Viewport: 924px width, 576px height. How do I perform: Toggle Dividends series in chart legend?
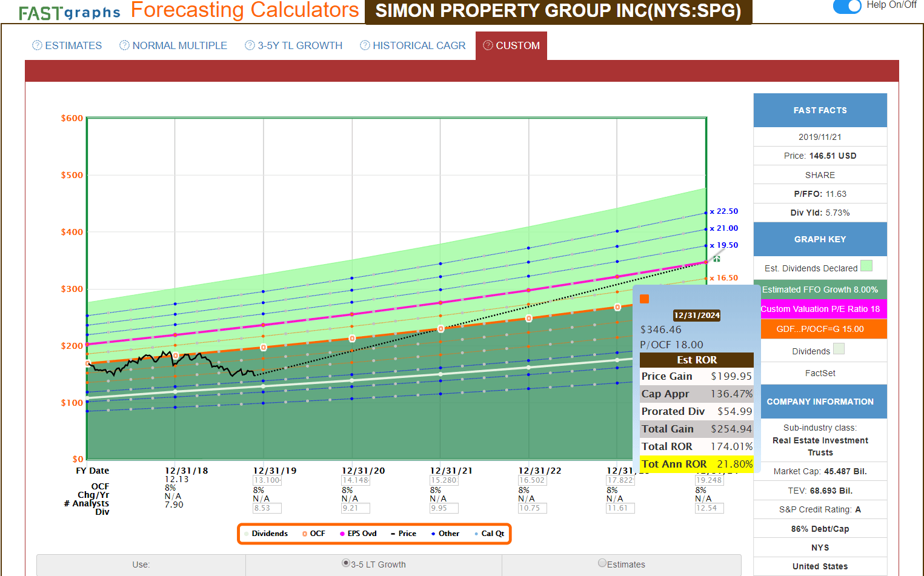[267, 534]
